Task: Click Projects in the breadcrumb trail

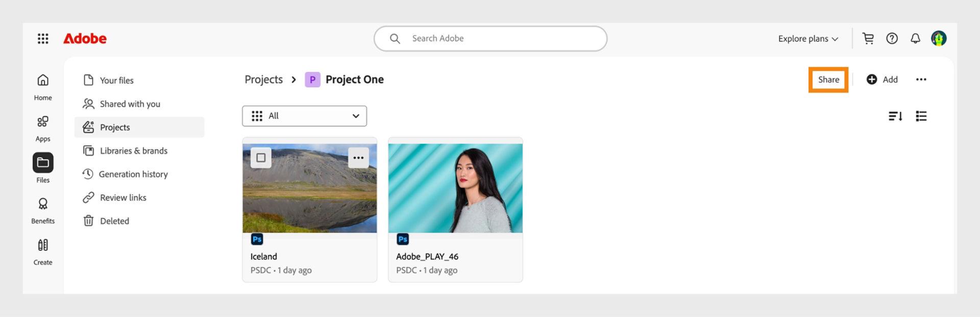Action: (263, 80)
